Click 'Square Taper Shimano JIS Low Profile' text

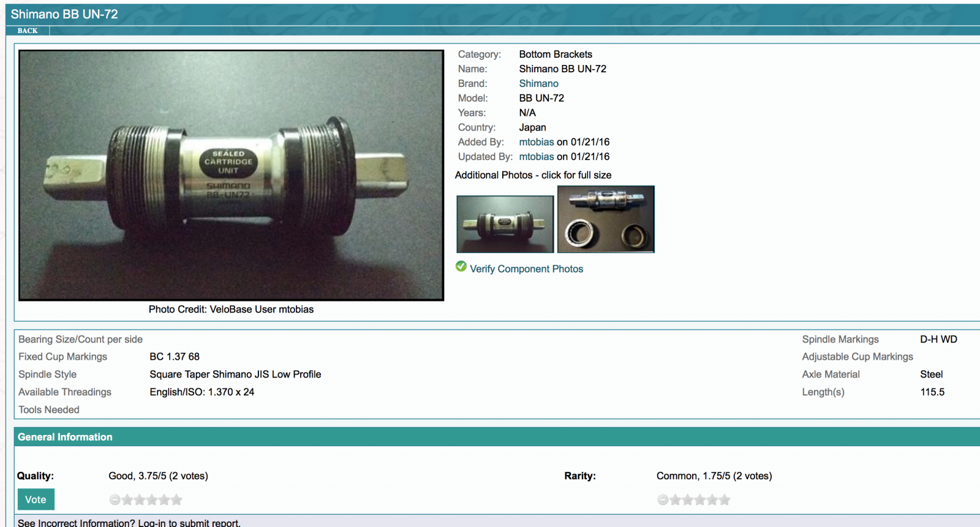coord(235,374)
